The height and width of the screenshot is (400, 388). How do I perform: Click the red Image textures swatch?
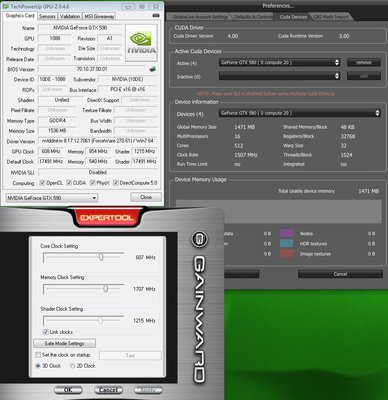tap(286, 254)
